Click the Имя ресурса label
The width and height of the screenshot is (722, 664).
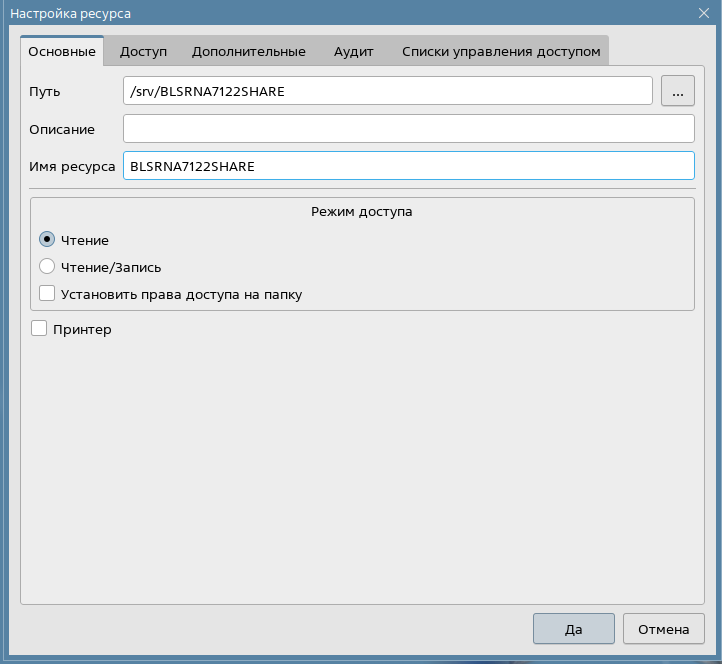pyautogui.click(x=72, y=167)
